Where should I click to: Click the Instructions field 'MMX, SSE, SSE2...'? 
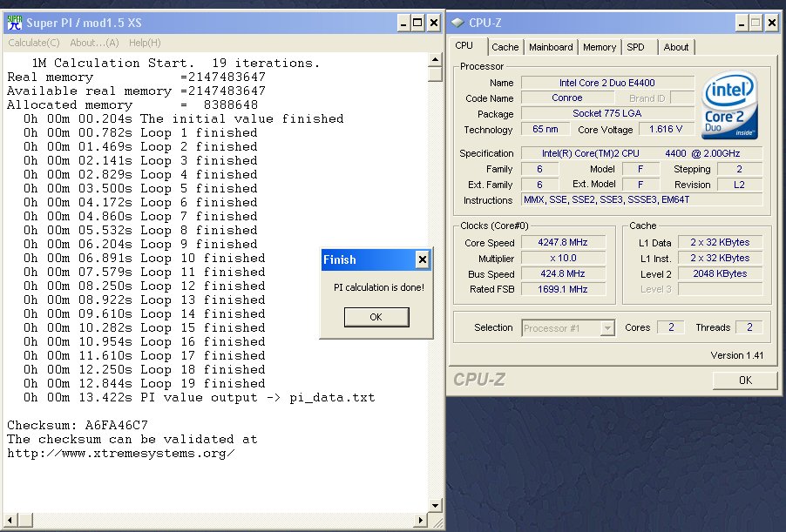pos(641,200)
